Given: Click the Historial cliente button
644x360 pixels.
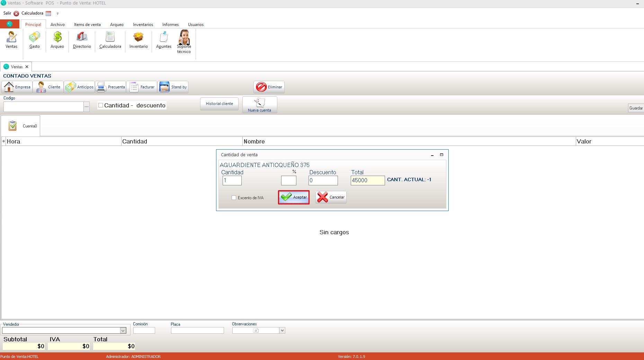Looking at the screenshot, I should [x=219, y=104].
